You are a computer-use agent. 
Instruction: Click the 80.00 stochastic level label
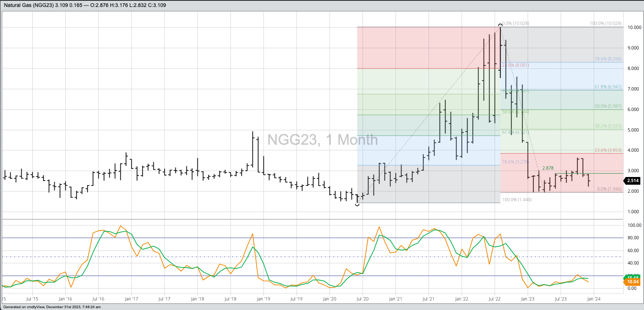632,238
